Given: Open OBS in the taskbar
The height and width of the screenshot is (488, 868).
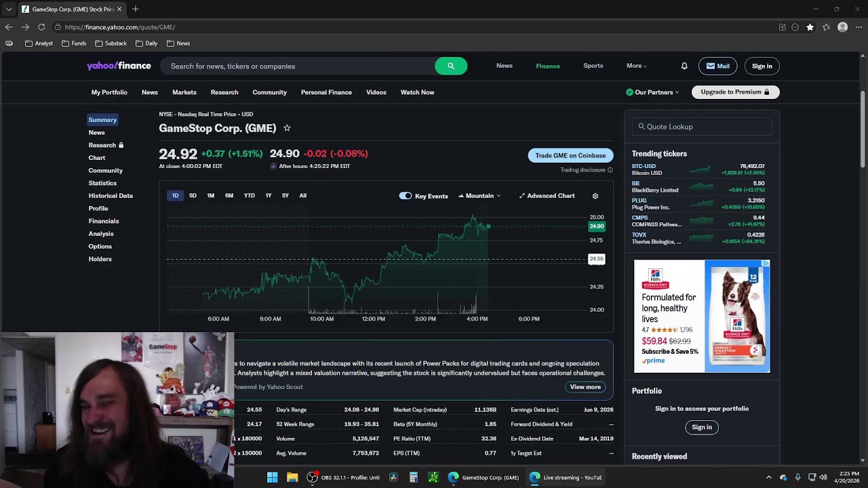Looking at the screenshot, I should [343, 477].
